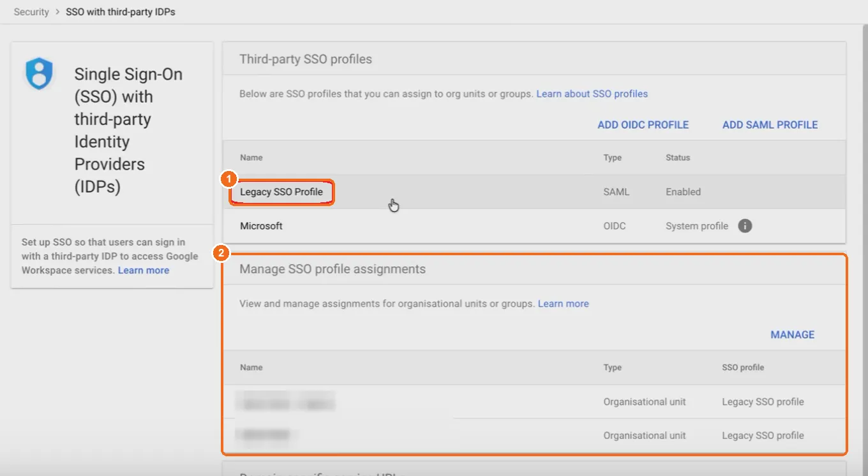
Task: Go back to Security in the breadcrumb
Action: click(31, 12)
